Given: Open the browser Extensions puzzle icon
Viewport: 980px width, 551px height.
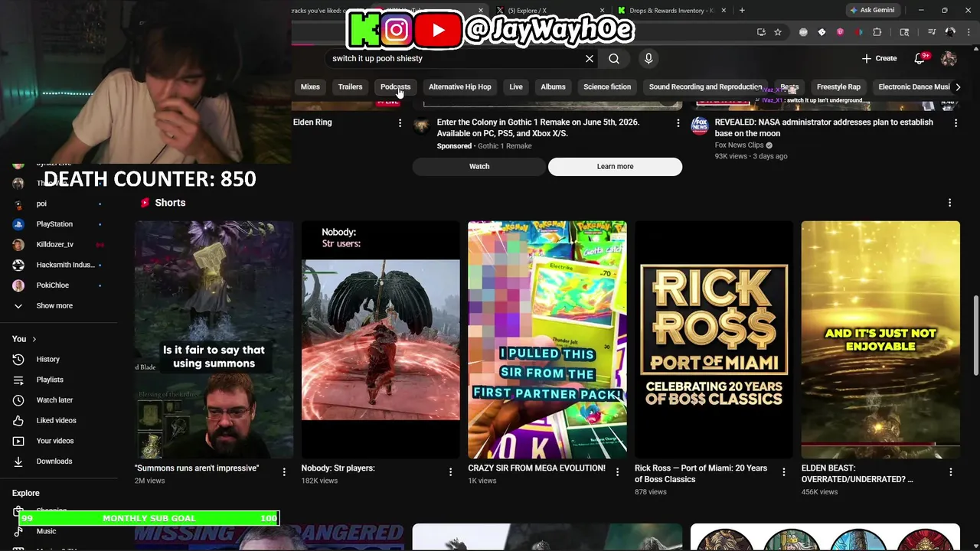Looking at the screenshot, I should pyautogui.click(x=877, y=32).
